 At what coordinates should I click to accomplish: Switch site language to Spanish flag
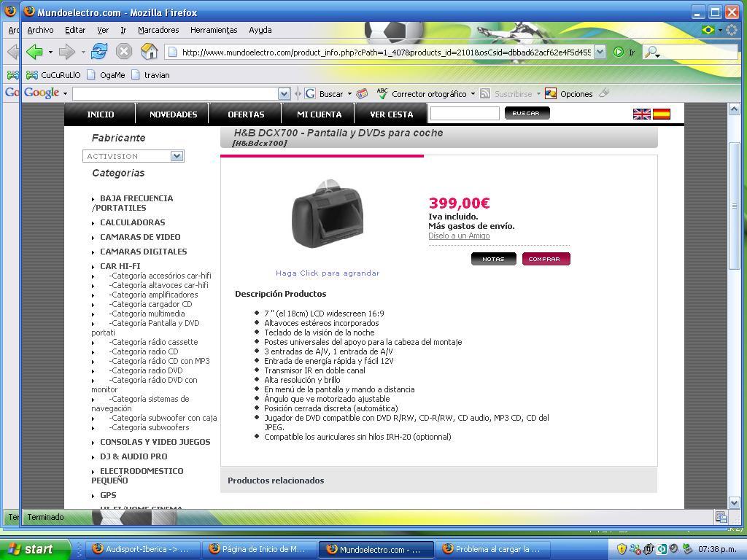[661, 114]
